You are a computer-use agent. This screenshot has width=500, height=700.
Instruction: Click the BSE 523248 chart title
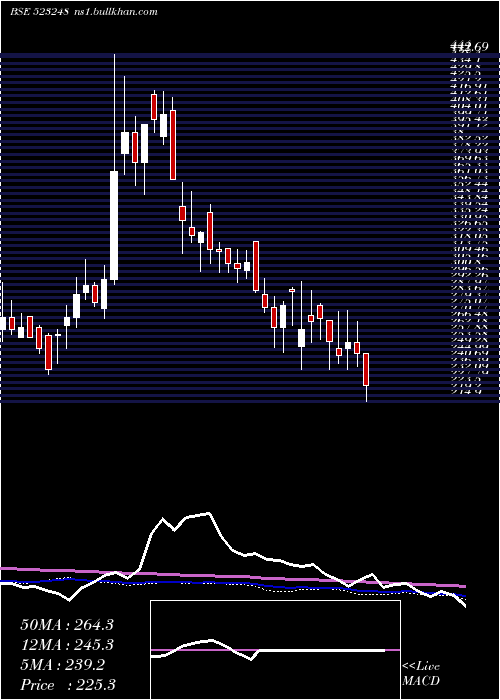pyautogui.click(x=39, y=12)
